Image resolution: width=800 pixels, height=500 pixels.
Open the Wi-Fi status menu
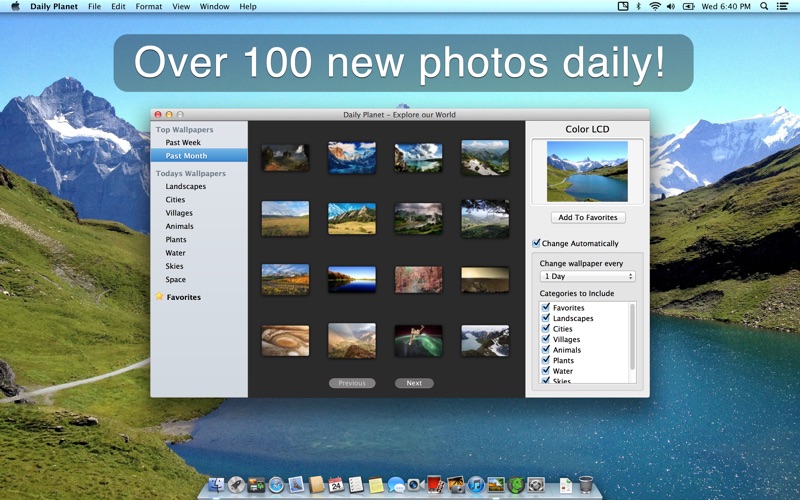[x=655, y=6]
